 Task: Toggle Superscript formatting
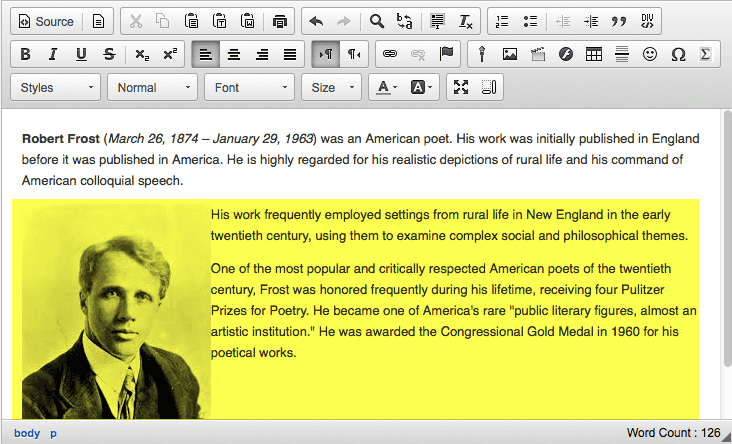pyautogui.click(x=170, y=54)
